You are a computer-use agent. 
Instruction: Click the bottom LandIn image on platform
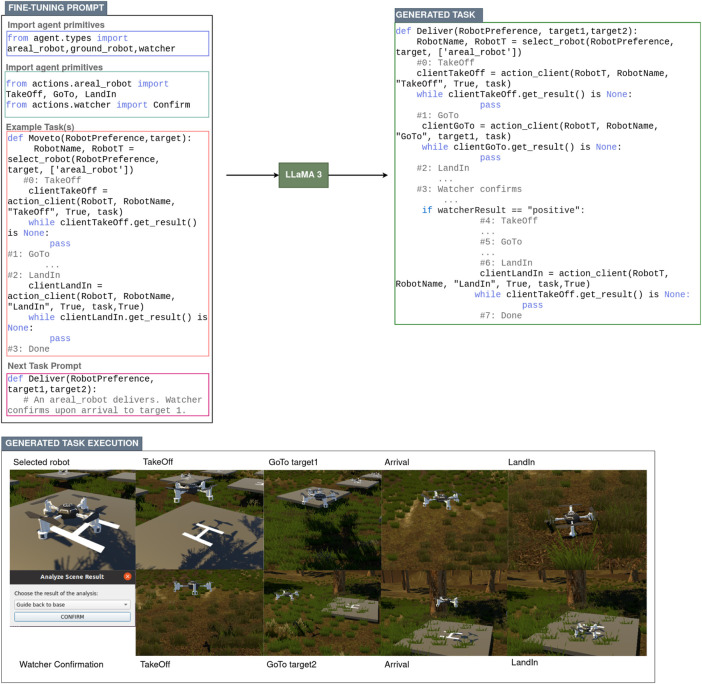[x=578, y=613]
